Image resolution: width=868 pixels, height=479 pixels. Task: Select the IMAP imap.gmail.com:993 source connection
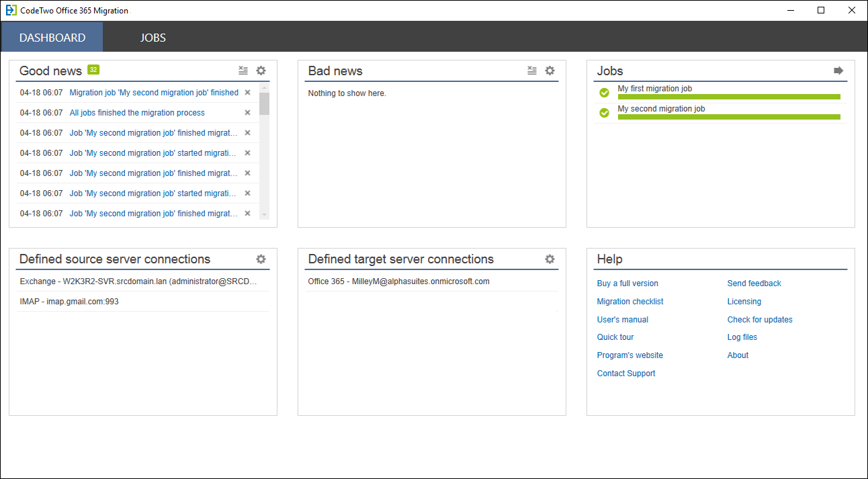(69, 302)
